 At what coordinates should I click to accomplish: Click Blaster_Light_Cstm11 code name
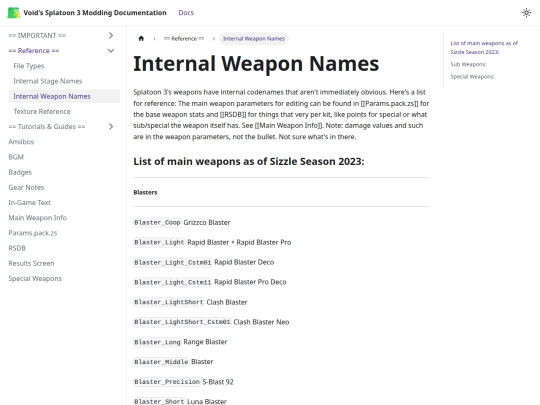(x=173, y=282)
